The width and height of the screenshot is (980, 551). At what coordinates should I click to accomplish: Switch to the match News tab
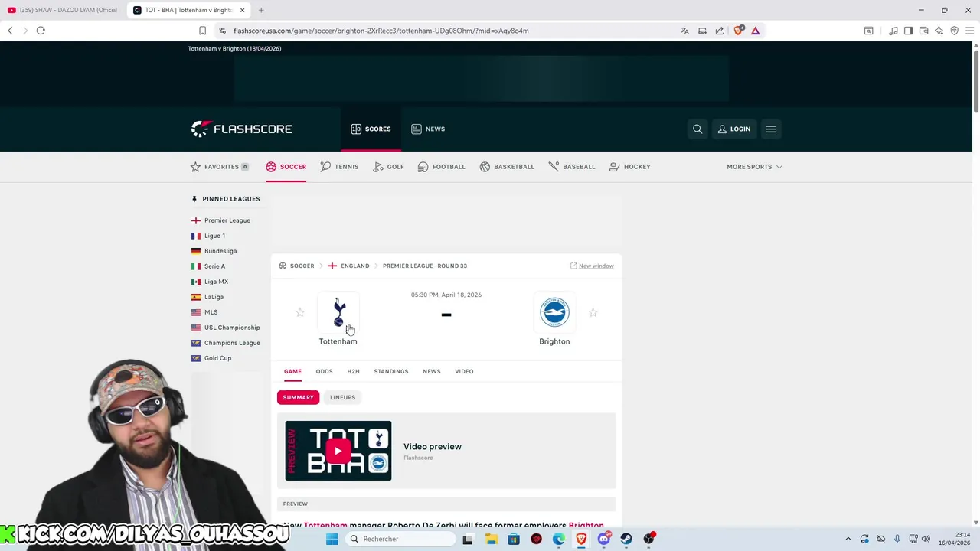[432, 371]
